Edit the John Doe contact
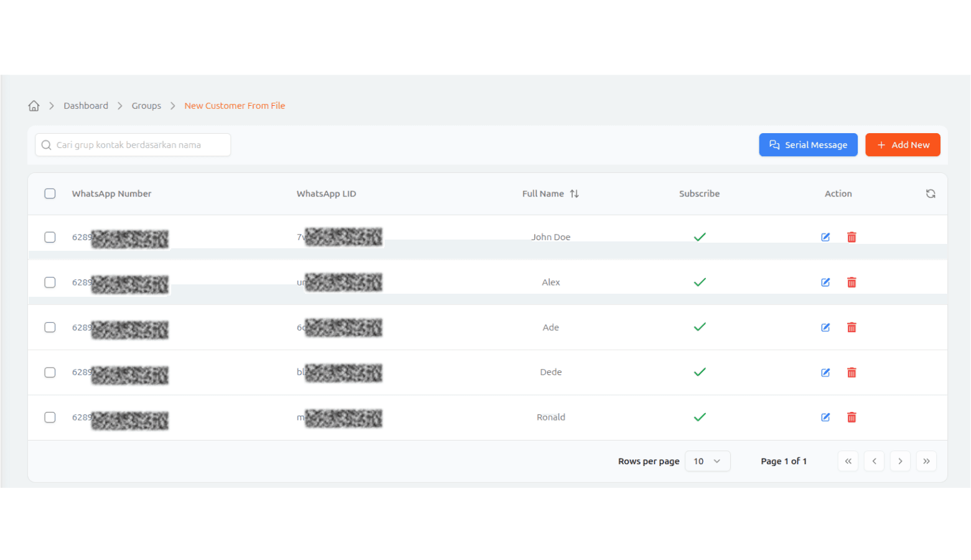Image resolution: width=971 pixels, height=560 pixels. tap(825, 237)
